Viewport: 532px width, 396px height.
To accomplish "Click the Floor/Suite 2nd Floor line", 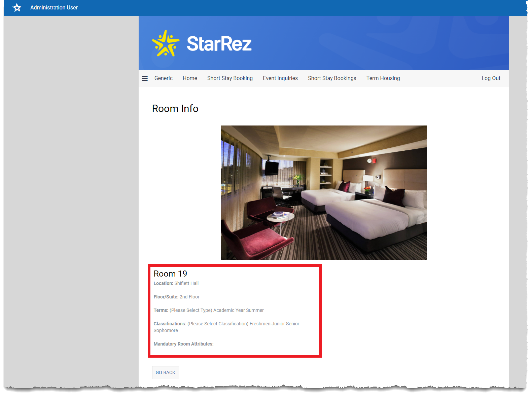I will tap(176, 297).
